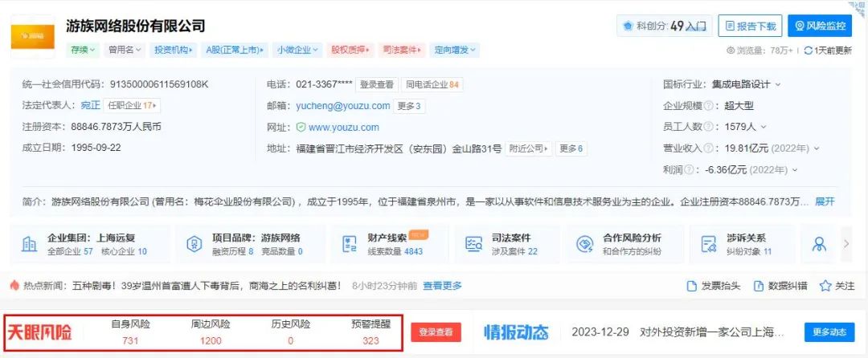This screenshot has height=358, width=868.
Task: Open 线索数量 4843 link
Action: 395,251
